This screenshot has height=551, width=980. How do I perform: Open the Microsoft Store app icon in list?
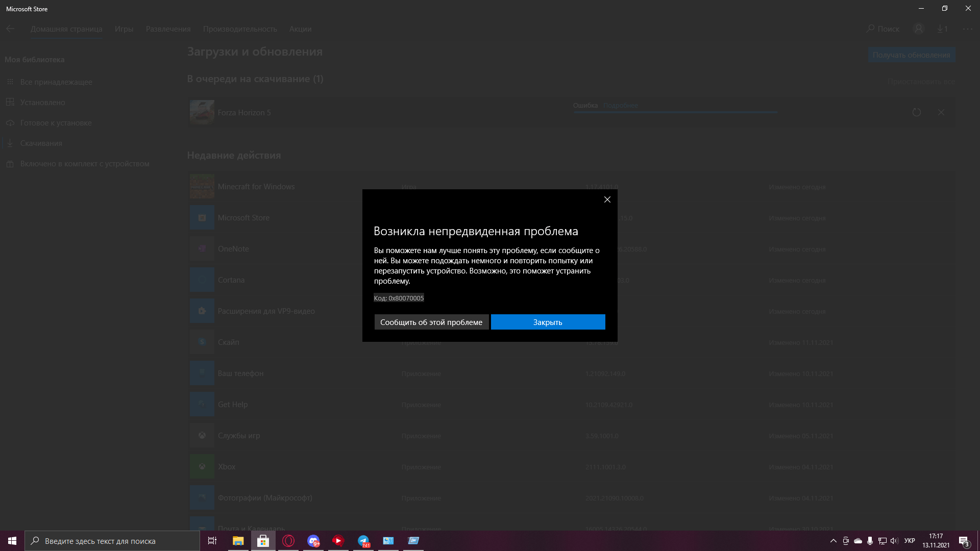click(x=202, y=218)
